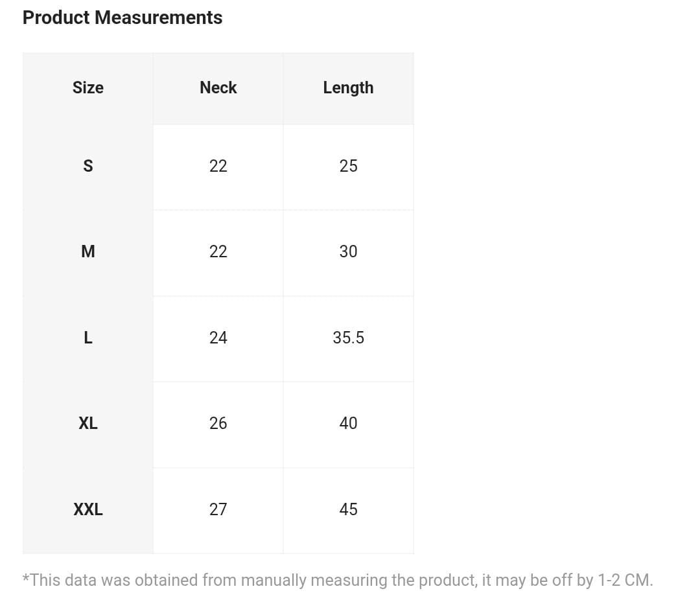
Task: Click the L size row label
Action: [x=88, y=338]
